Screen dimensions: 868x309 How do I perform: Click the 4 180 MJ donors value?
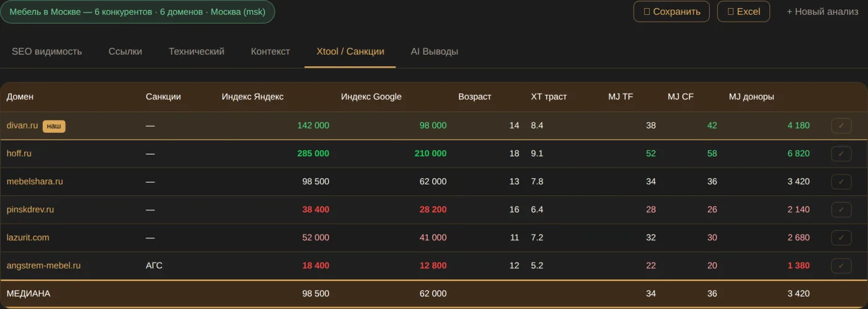799,125
